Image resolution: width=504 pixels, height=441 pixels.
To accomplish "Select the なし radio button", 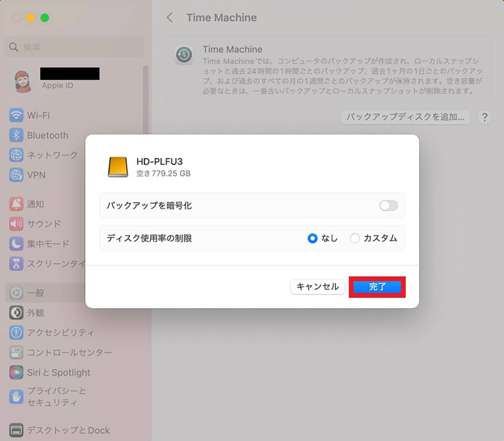I will [x=312, y=238].
